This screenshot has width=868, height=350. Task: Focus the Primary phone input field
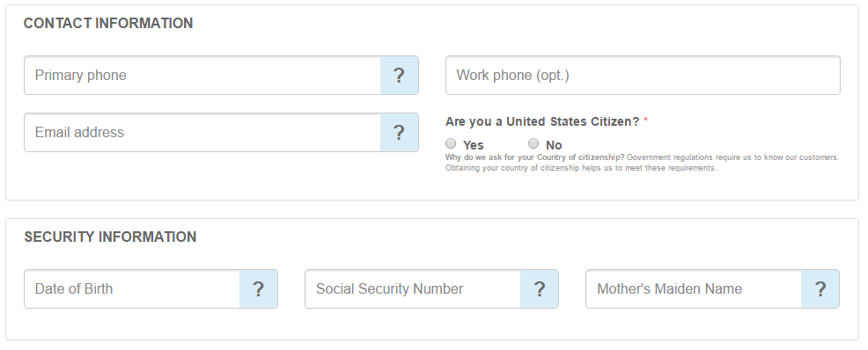point(202,76)
